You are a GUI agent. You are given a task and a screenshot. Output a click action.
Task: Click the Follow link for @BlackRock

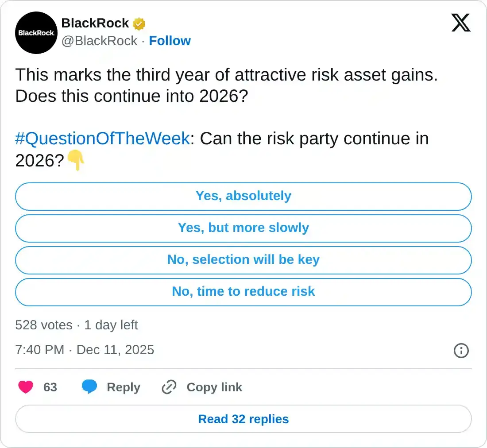[x=170, y=41]
